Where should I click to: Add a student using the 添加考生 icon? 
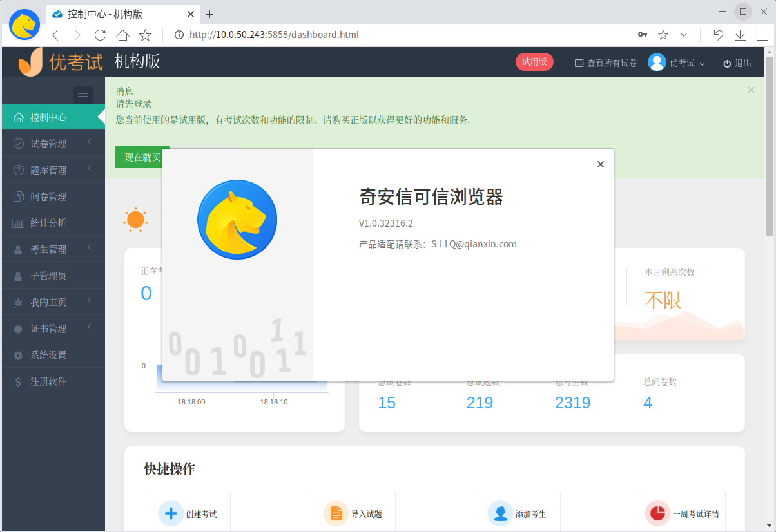pyautogui.click(x=500, y=513)
